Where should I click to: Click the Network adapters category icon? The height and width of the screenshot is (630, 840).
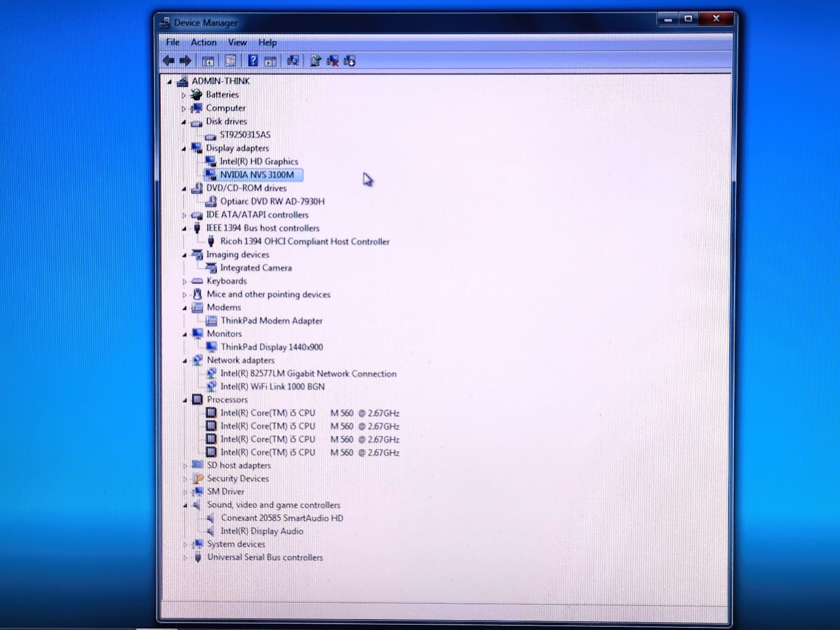(197, 360)
